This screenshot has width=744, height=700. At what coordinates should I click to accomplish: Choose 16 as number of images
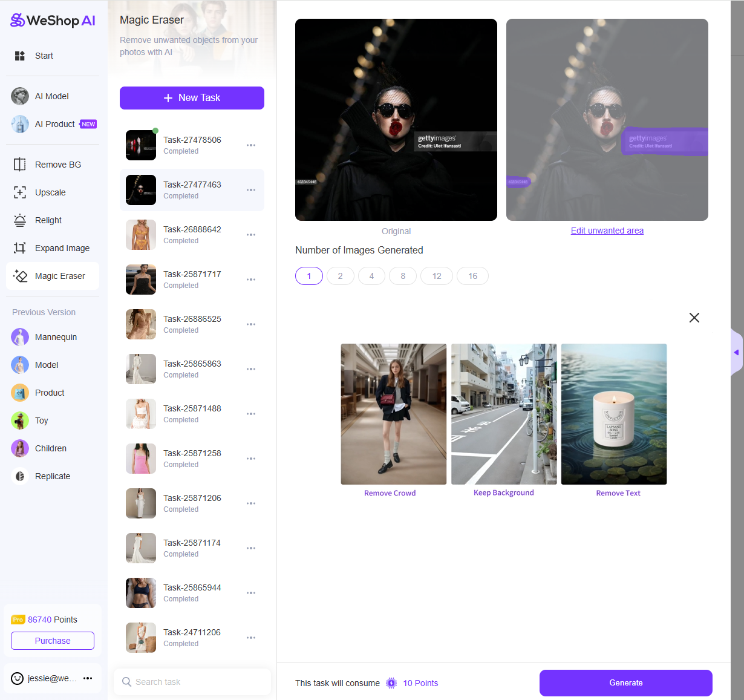[472, 276]
